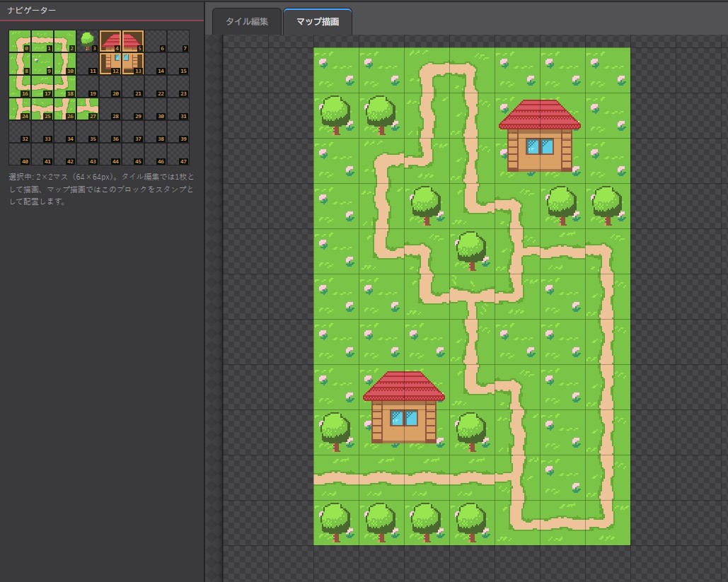Choose empty palette slot 43
This screenshot has height=582, width=728.
click(x=88, y=154)
